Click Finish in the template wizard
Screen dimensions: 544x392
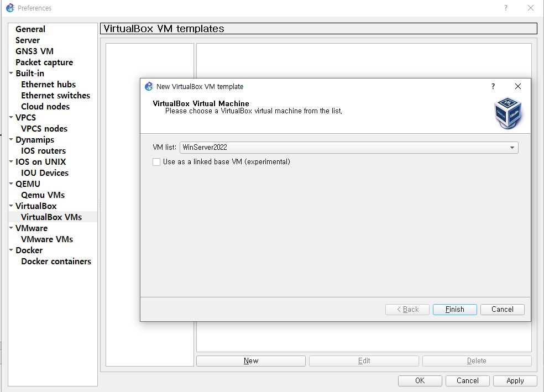click(455, 310)
